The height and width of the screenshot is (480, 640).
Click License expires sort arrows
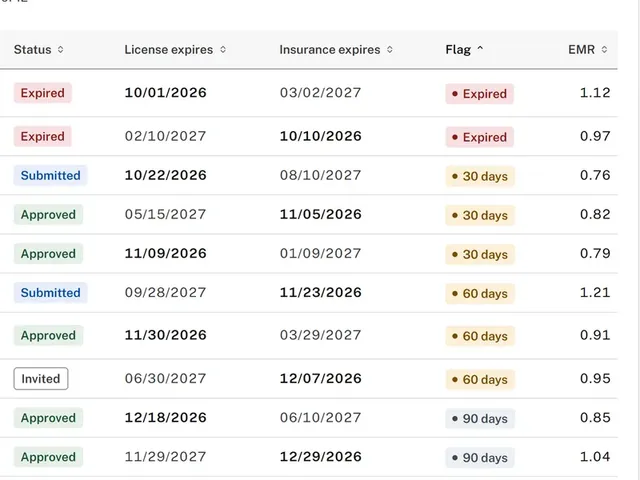pyautogui.click(x=223, y=50)
